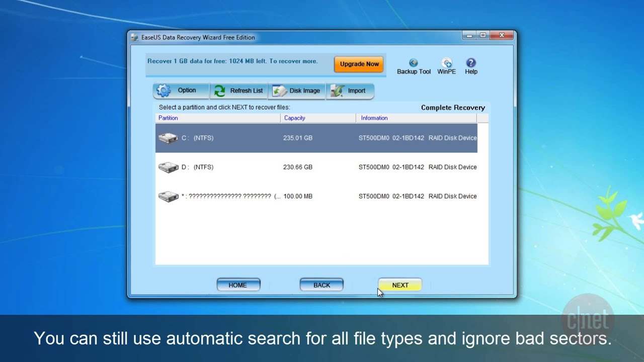Click the Refresh List toolbar button
The height and width of the screenshot is (362, 644).
click(239, 90)
